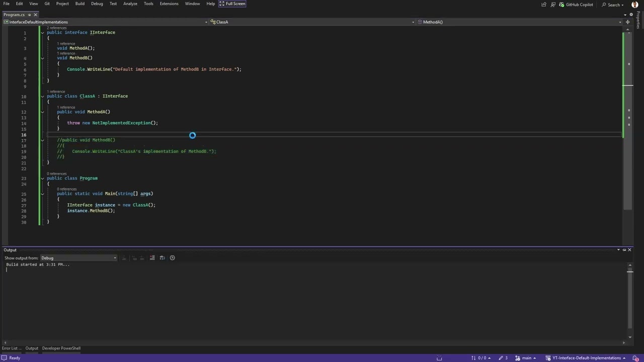Toggle word wrap in Output window

coord(162,258)
